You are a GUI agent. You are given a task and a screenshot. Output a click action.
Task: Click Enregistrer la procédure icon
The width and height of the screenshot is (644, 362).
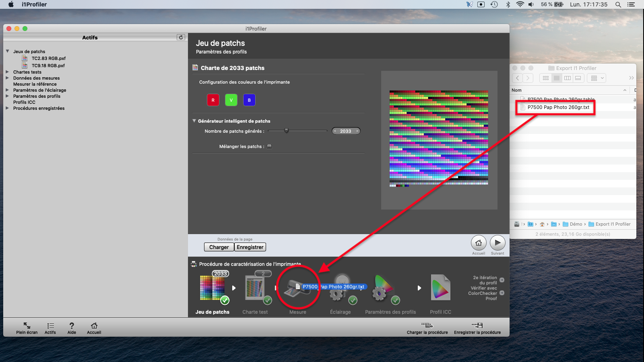(x=477, y=325)
